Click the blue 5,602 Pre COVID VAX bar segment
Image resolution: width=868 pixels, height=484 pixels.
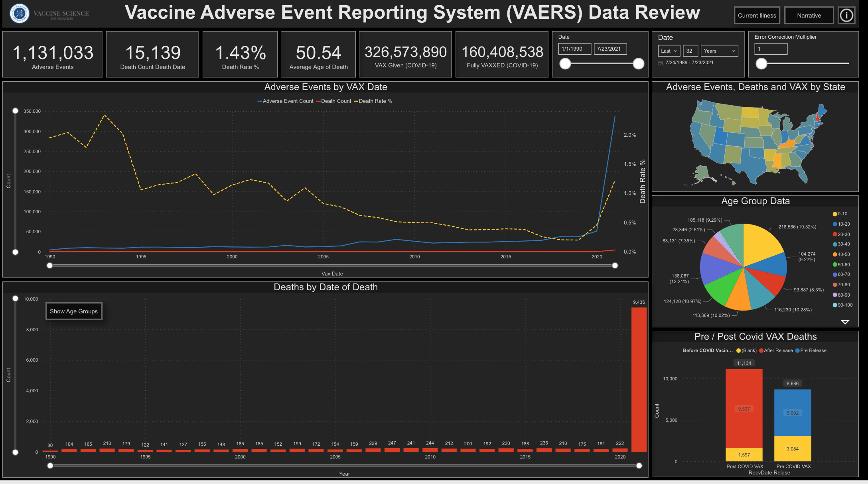click(x=793, y=413)
